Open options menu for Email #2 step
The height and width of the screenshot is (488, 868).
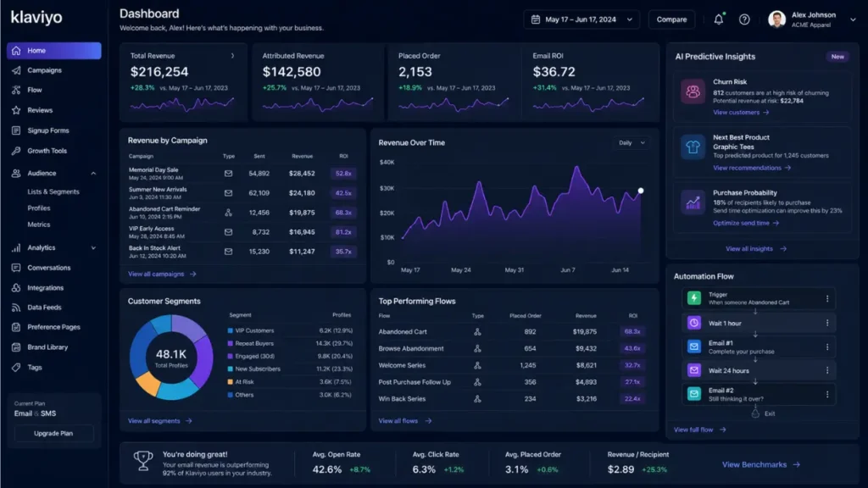pyautogui.click(x=827, y=395)
